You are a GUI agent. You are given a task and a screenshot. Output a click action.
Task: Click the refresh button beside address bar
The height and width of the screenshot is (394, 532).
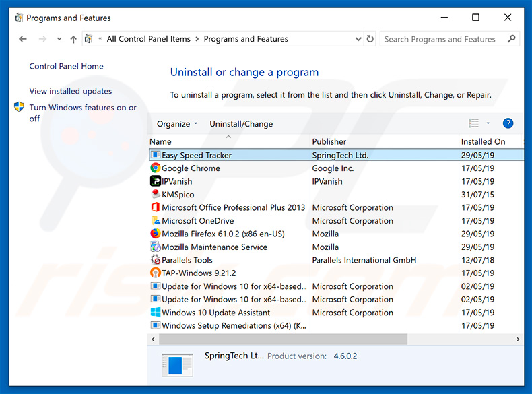370,39
